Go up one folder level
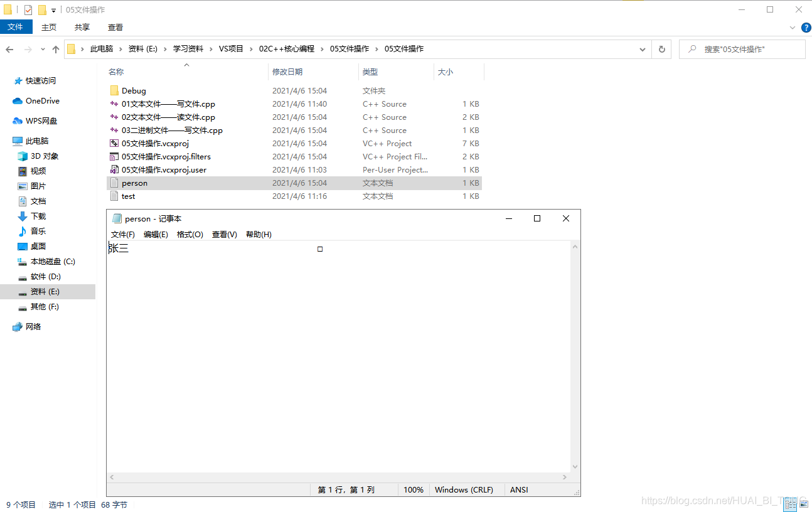The height and width of the screenshot is (512, 812). click(56, 49)
